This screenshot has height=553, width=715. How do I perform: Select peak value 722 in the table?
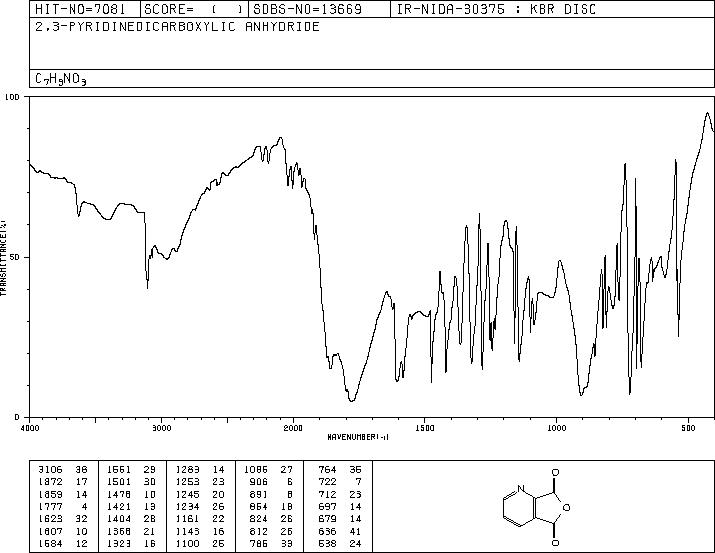coord(327,481)
